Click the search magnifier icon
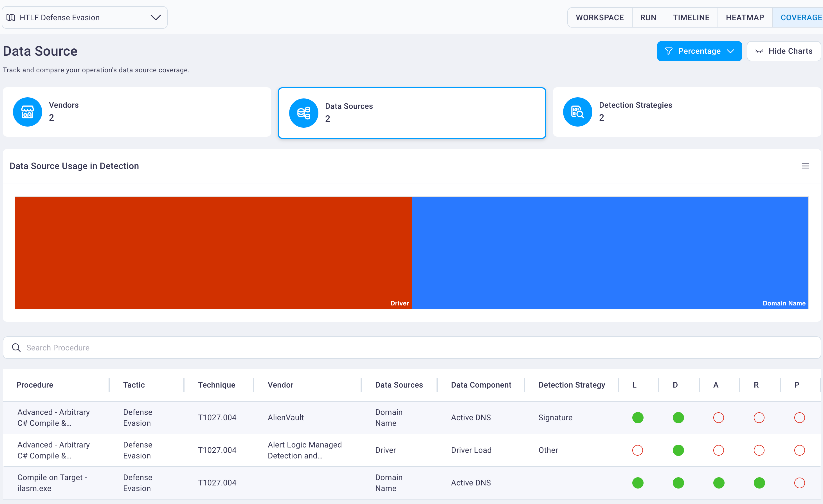 pyautogui.click(x=16, y=348)
